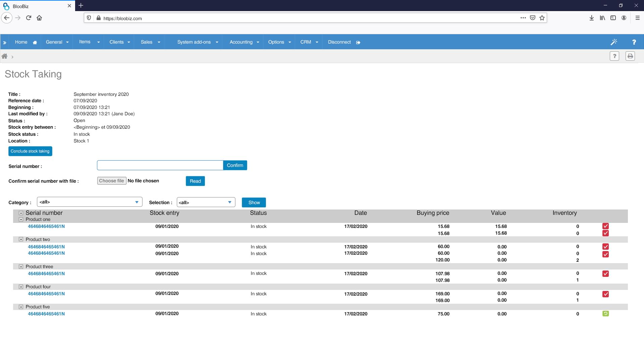Collapse Product four group
Screen dimensions: 644x362
[21, 287]
